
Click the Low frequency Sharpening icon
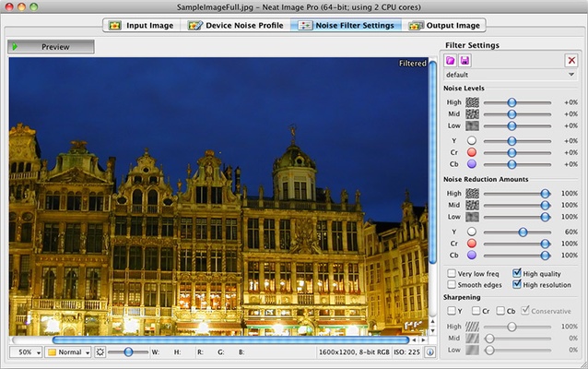tap(472, 351)
